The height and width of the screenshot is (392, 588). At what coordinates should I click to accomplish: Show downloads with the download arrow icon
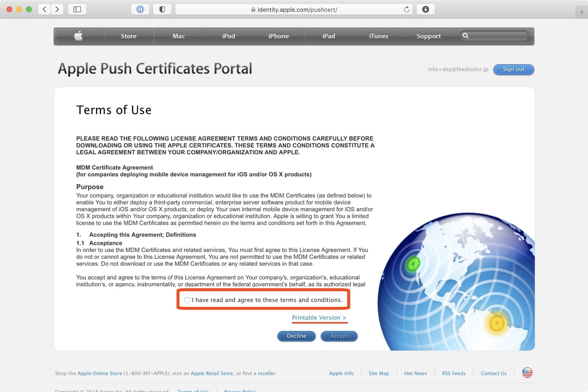[425, 9]
